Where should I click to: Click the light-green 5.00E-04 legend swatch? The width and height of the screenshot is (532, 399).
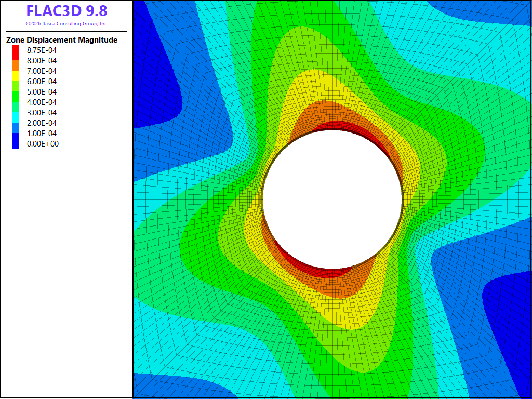(16, 86)
